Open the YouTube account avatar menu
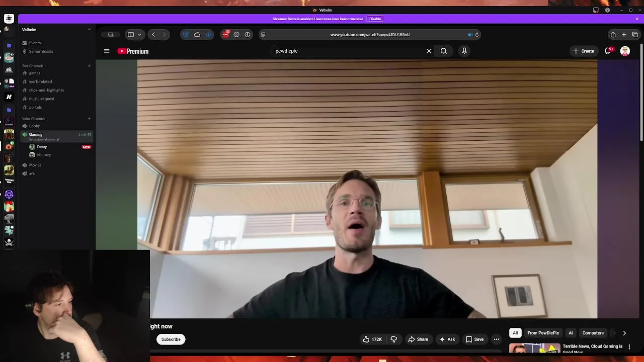Screen dimensions: 644x362 [x=625, y=51]
